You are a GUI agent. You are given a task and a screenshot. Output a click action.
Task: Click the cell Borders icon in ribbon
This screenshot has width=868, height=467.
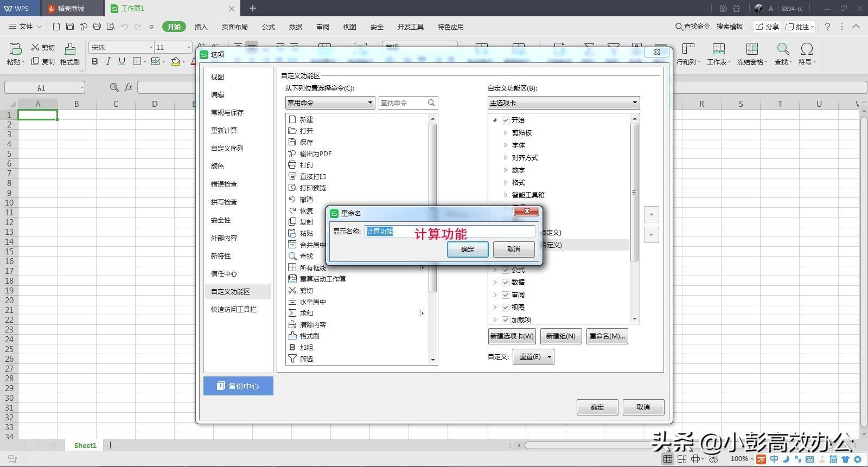click(x=137, y=61)
